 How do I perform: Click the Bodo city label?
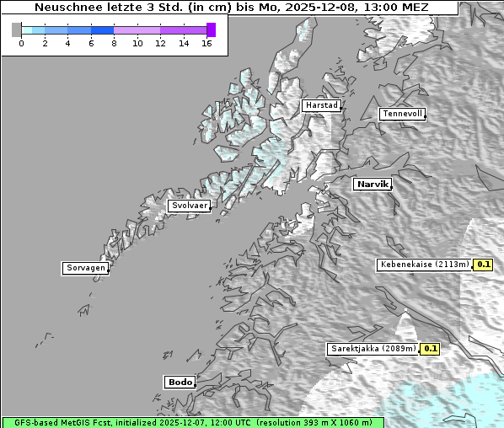click(180, 382)
